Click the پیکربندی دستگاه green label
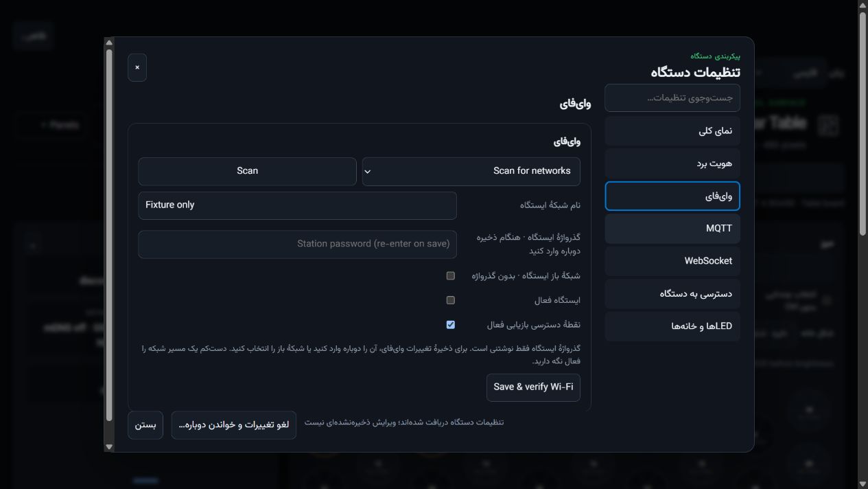This screenshot has width=868, height=489. 715,56
